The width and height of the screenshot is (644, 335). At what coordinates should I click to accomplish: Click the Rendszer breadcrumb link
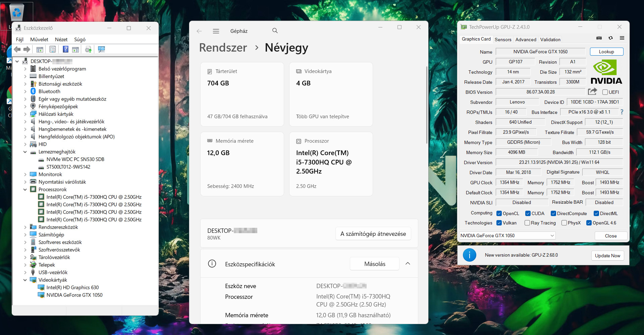[x=223, y=48]
